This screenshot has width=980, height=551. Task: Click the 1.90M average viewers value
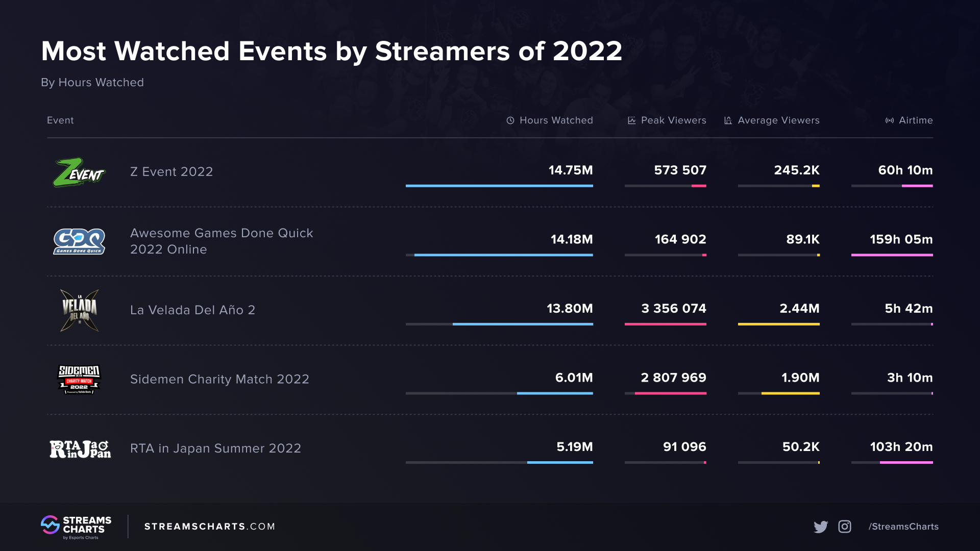click(x=800, y=378)
